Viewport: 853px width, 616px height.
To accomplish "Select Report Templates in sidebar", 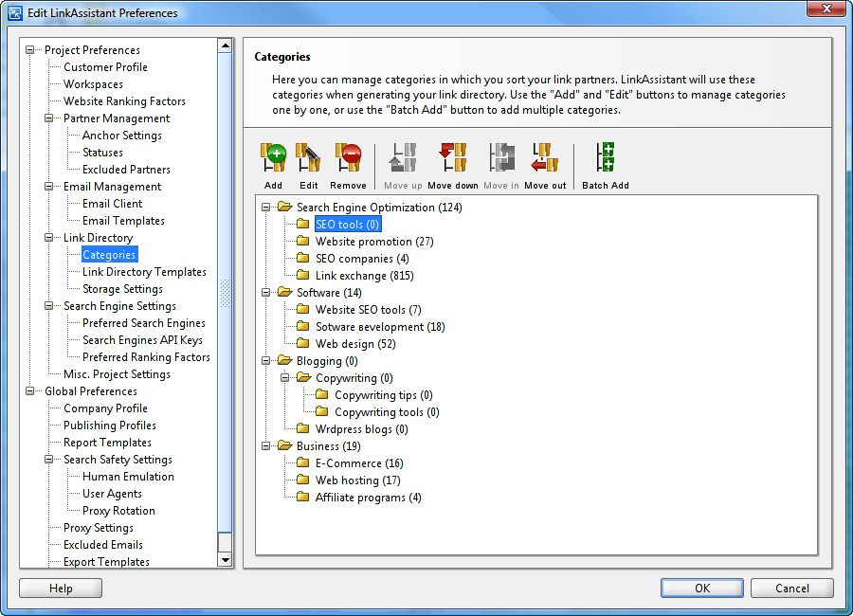I will pyautogui.click(x=107, y=442).
